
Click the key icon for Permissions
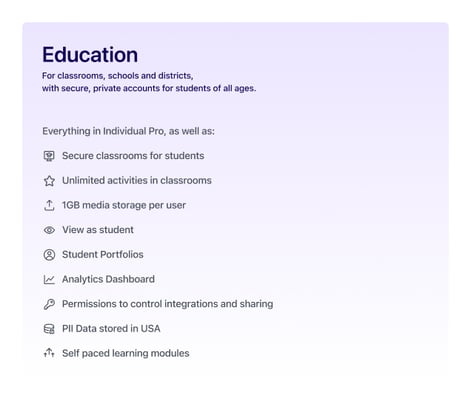click(49, 304)
